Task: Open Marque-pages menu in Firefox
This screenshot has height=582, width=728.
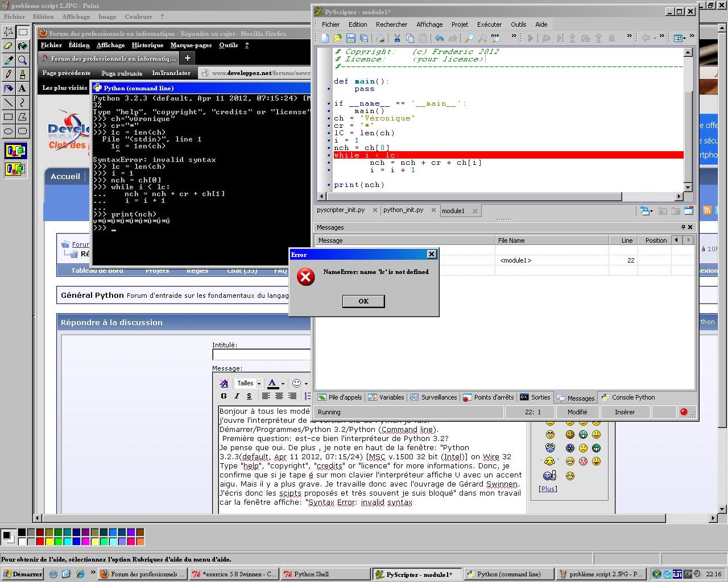Action: [191, 45]
